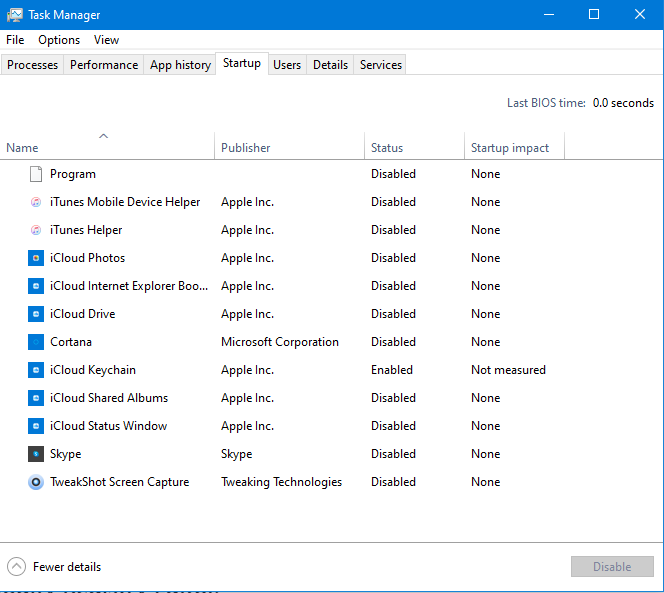Maximize the Task Manager window

tap(594, 14)
